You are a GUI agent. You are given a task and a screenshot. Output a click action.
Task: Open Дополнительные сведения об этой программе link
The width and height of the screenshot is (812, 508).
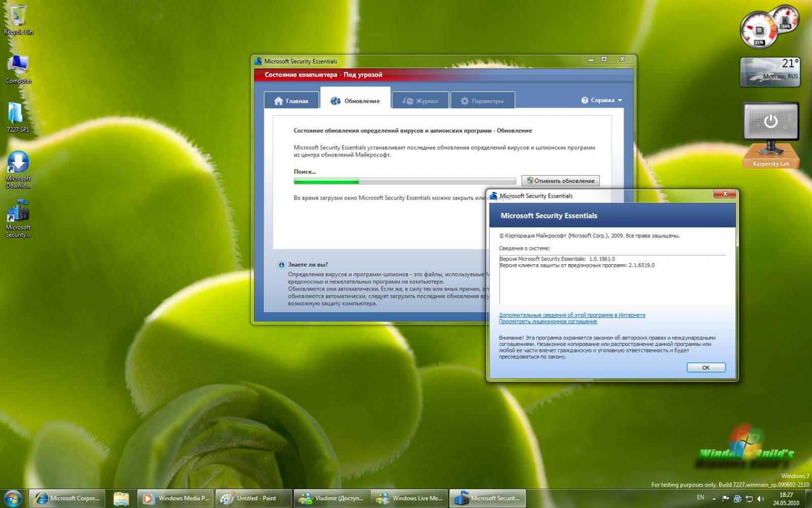572,315
